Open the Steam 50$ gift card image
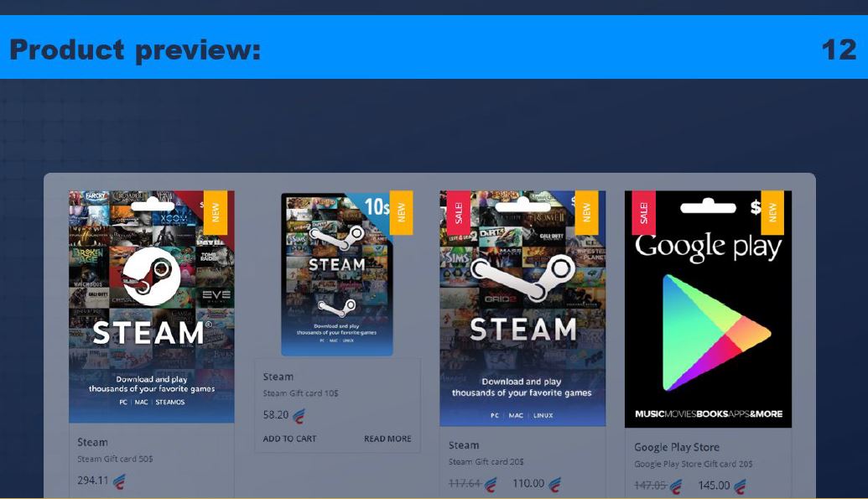 (152, 306)
